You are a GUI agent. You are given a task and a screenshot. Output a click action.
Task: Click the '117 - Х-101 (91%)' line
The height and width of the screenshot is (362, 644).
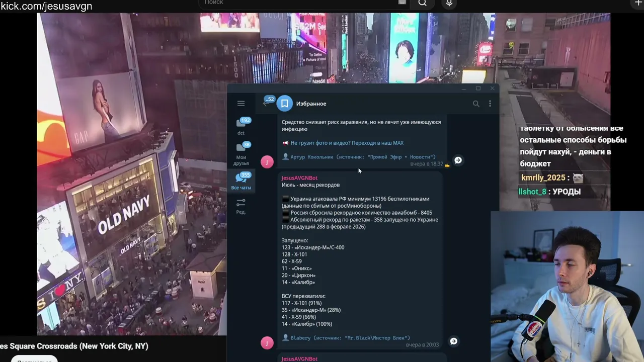301,303
